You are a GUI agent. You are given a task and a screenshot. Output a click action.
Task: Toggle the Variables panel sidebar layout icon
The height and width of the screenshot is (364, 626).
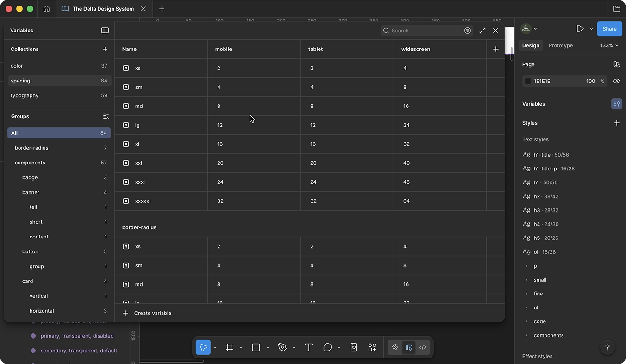point(105,30)
